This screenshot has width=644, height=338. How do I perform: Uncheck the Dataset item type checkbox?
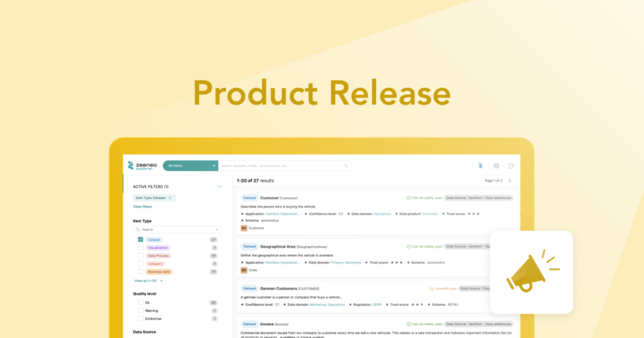140,239
